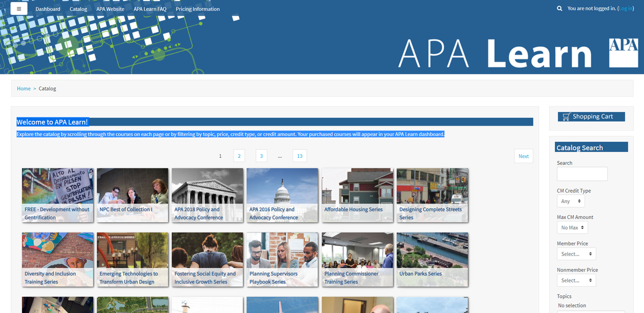Click the 'Explore the catalog' description text
This screenshot has width=644, height=313.
pos(231,134)
